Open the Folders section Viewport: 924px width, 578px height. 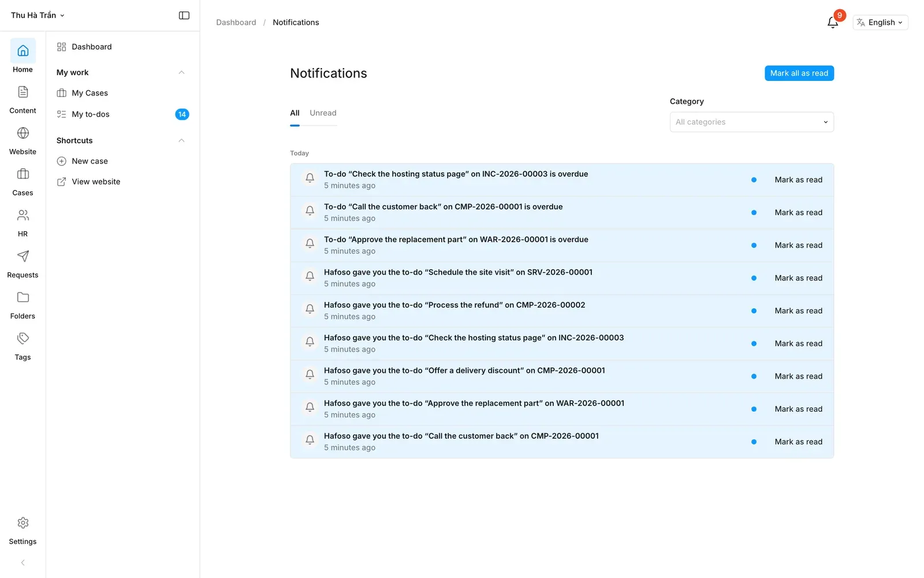coord(23,305)
